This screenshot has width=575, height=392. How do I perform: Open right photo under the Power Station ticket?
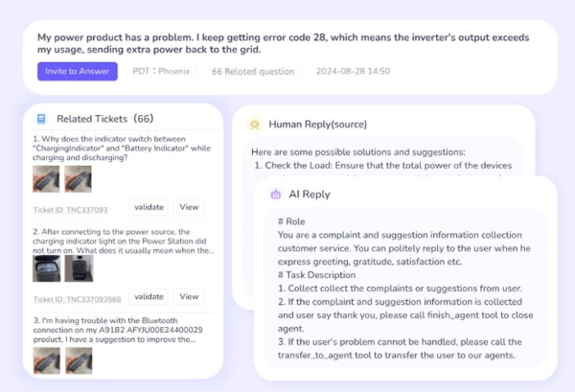(78, 267)
